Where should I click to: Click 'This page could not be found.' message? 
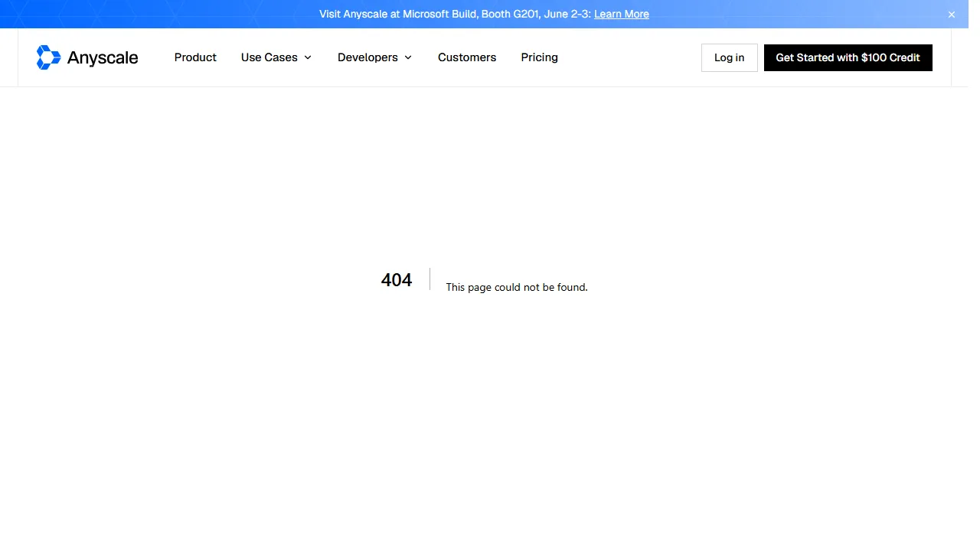pyautogui.click(x=517, y=287)
